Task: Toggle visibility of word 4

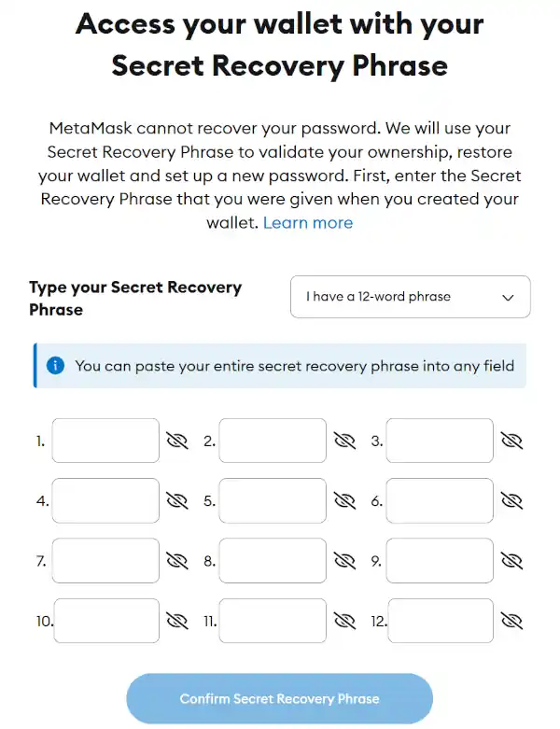Action: click(177, 500)
